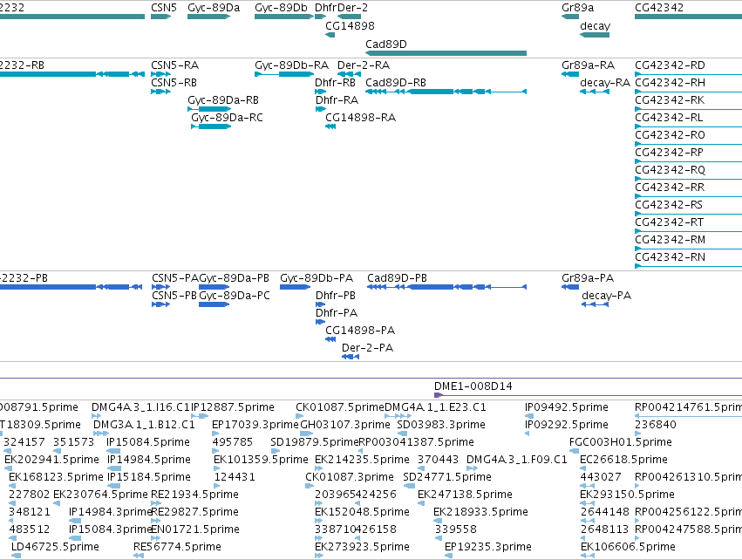Click transcript CG42342-RM

[x=670, y=240]
